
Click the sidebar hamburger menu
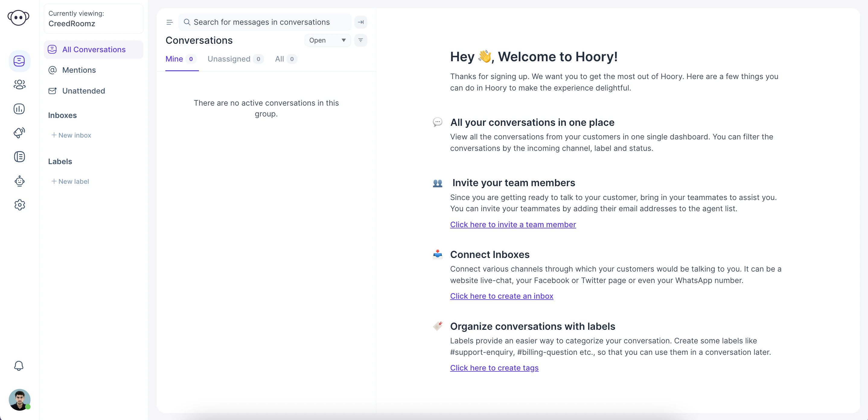coord(170,22)
